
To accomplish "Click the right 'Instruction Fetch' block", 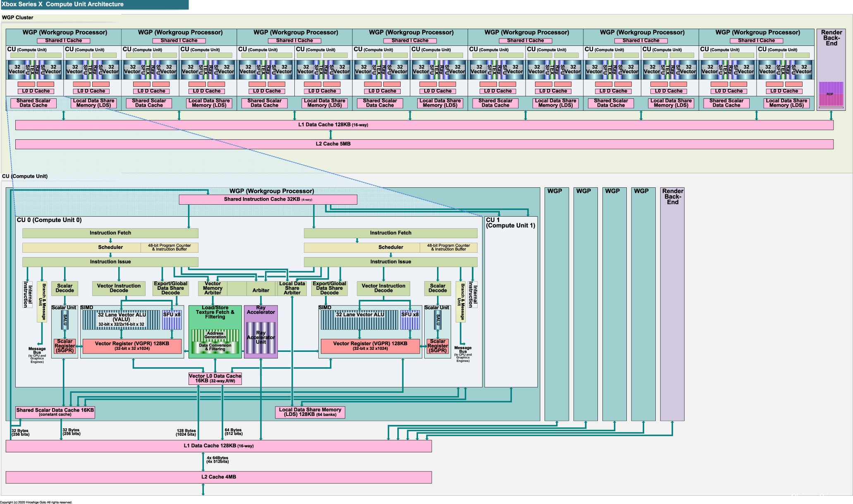I will (391, 233).
